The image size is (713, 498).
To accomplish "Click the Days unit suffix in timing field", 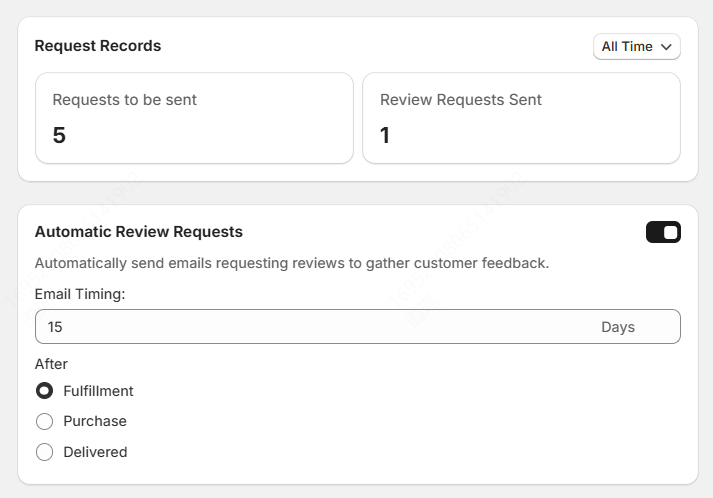I will pos(617,327).
